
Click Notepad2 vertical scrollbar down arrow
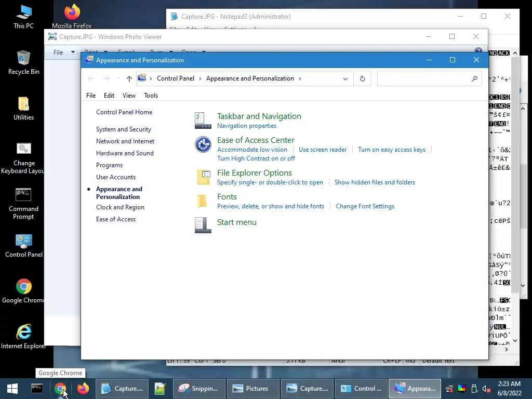[x=515, y=340]
